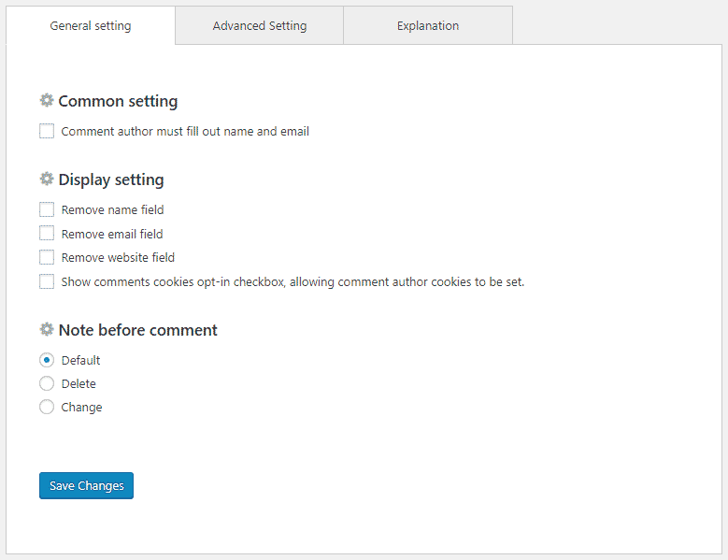728x560 pixels.
Task: Click the Save Changes button
Action: click(86, 486)
